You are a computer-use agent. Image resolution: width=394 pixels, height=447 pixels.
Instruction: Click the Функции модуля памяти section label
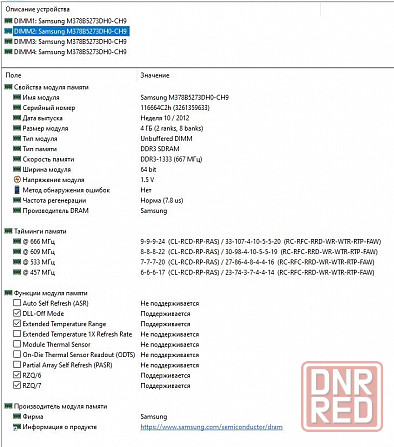[x=51, y=293]
